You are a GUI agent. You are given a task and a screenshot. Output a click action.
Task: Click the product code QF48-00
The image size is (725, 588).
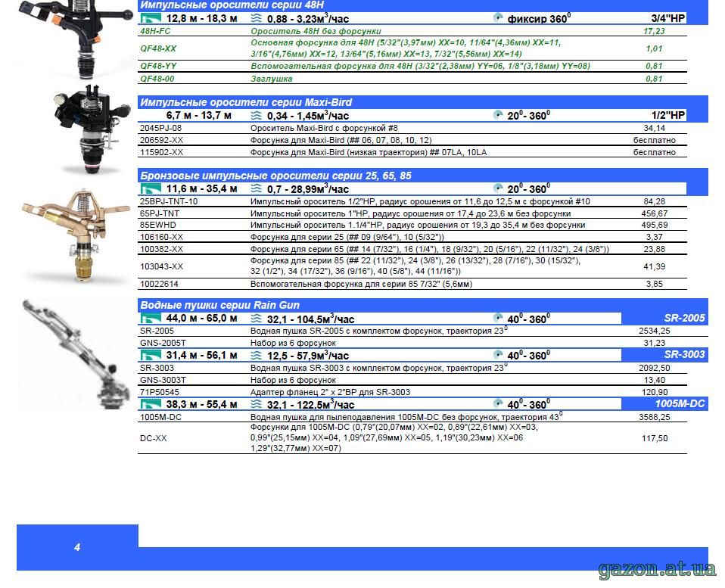coord(157,79)
